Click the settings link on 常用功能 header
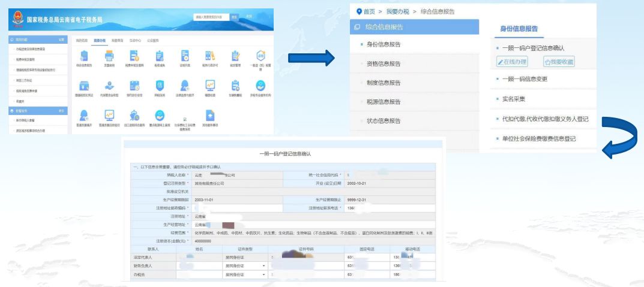 pos(61,40)
